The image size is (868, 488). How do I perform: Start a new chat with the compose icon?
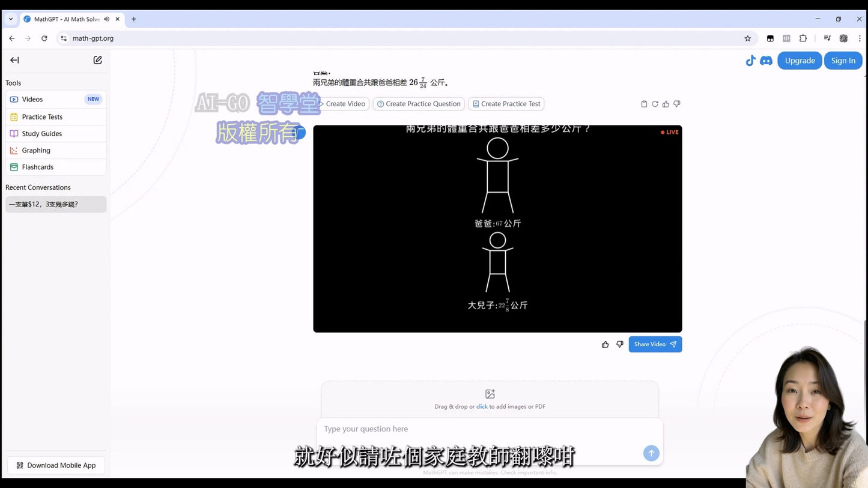click(x=97, y=60)
